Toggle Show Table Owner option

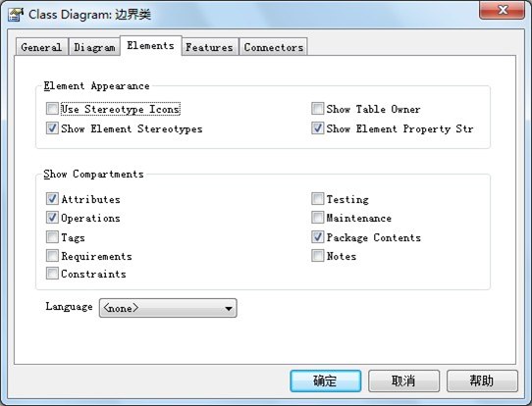(x=318, y=109)
